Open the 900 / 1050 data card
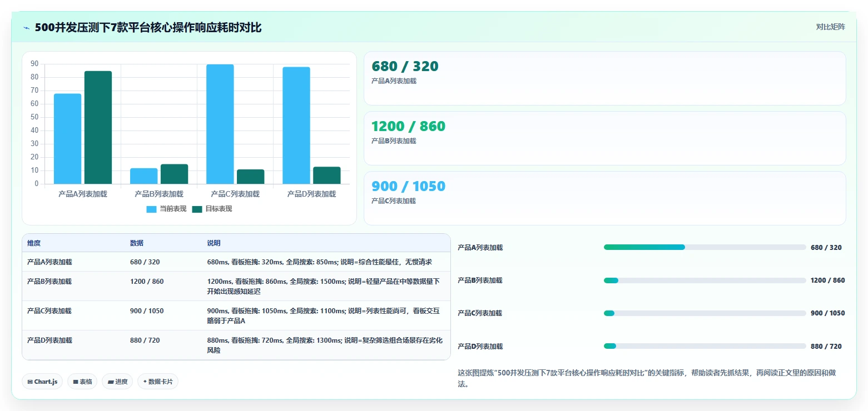Image resolution: width=868 pixels, height=411 pixels. click(x=604, y=198)
